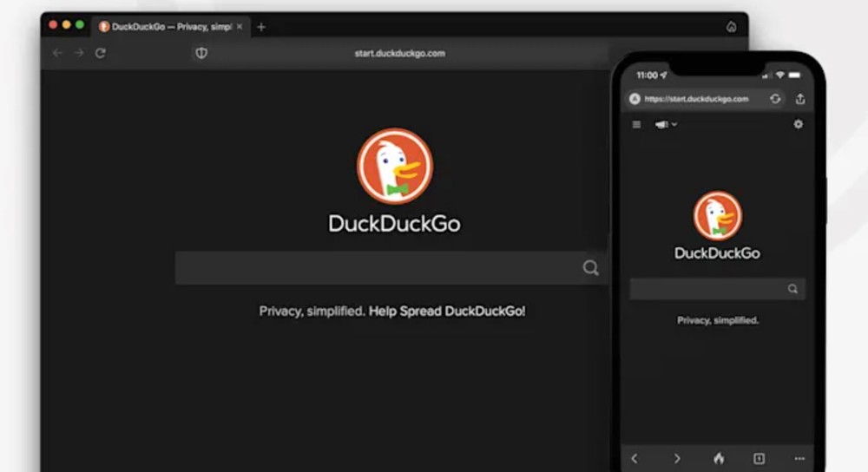Tap the DuckDuckGo wordmark on phone page
The width and height of the screenshot is (868, 472).
click(x=718, y=253)
